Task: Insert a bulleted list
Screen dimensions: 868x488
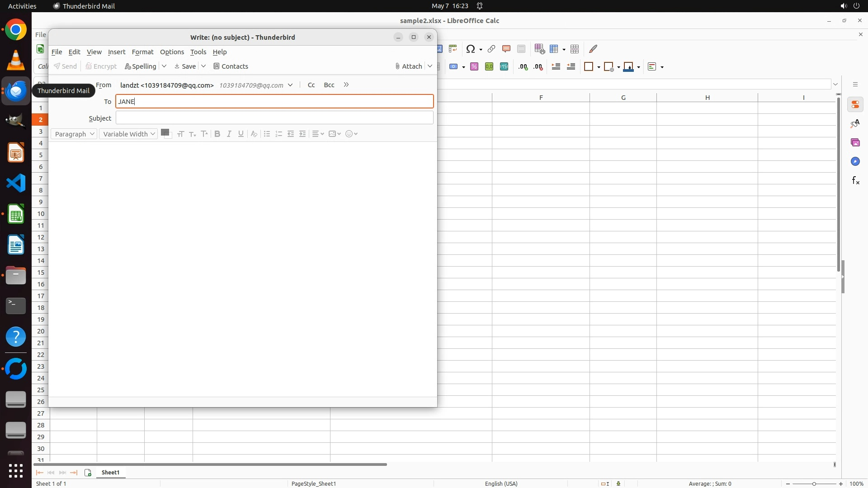Action: point(267,134)
